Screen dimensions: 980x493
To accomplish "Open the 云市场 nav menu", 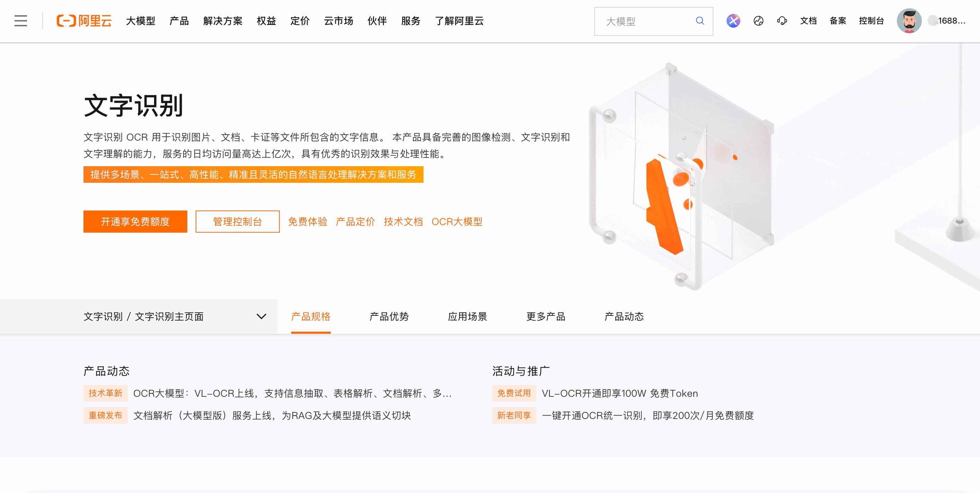I will 339,21.
